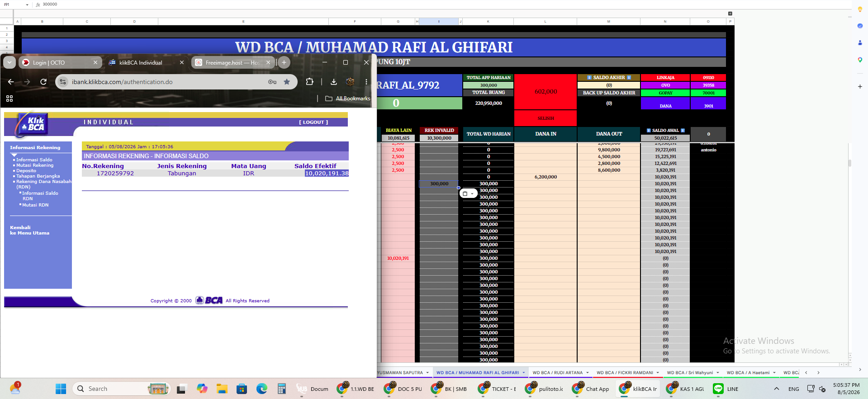The width and height of the screenshot is (868, 399).
Task: Show hidden system tray icons
Action: (x=777, y=389)
